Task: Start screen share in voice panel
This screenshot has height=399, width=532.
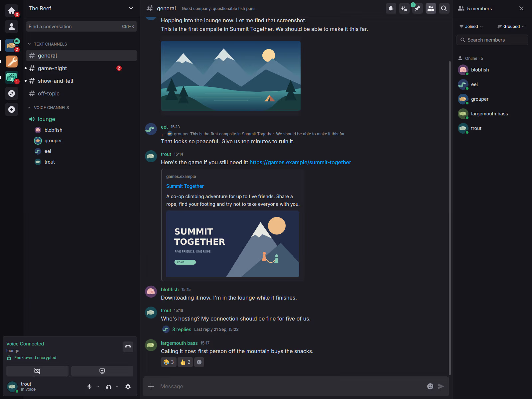Action: 102,371
